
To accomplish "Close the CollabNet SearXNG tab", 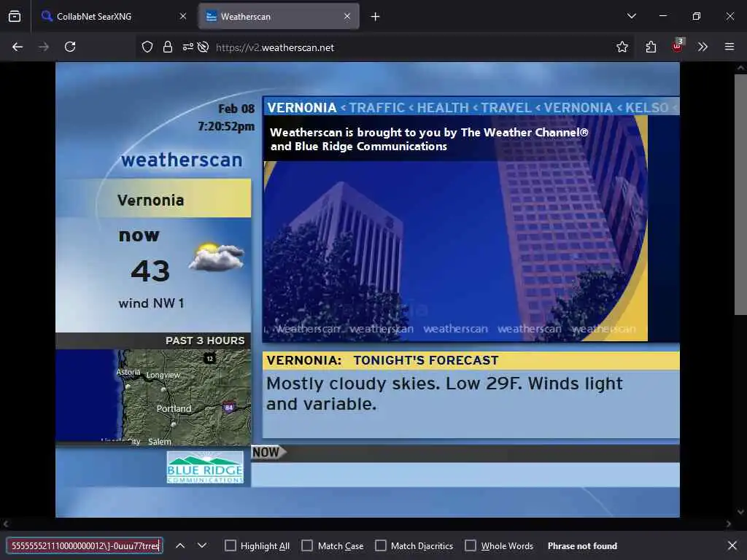I will [183, 17].
